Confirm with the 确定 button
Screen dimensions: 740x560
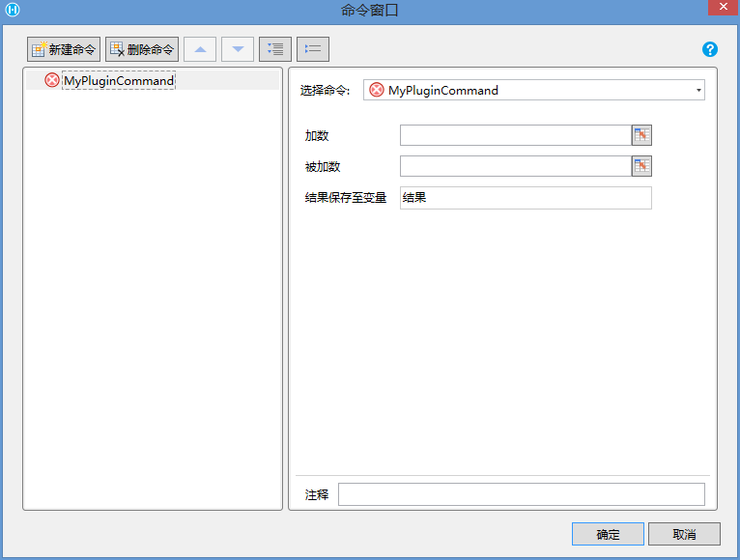coord(608,534)
